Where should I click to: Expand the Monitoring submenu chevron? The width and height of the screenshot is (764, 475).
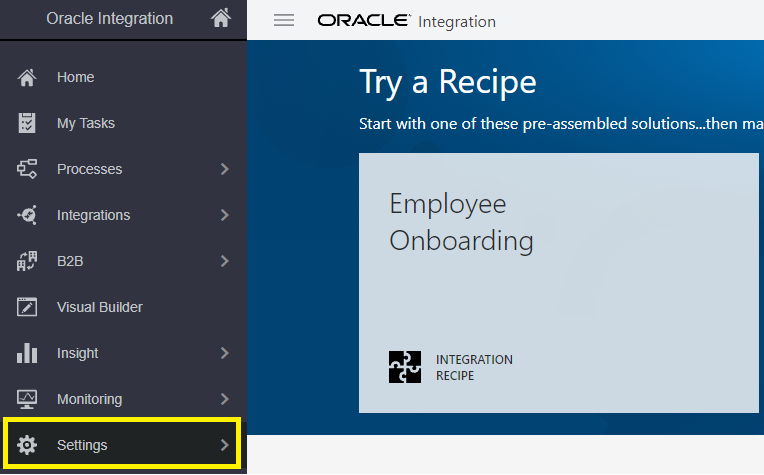click(x=224, y=399)
